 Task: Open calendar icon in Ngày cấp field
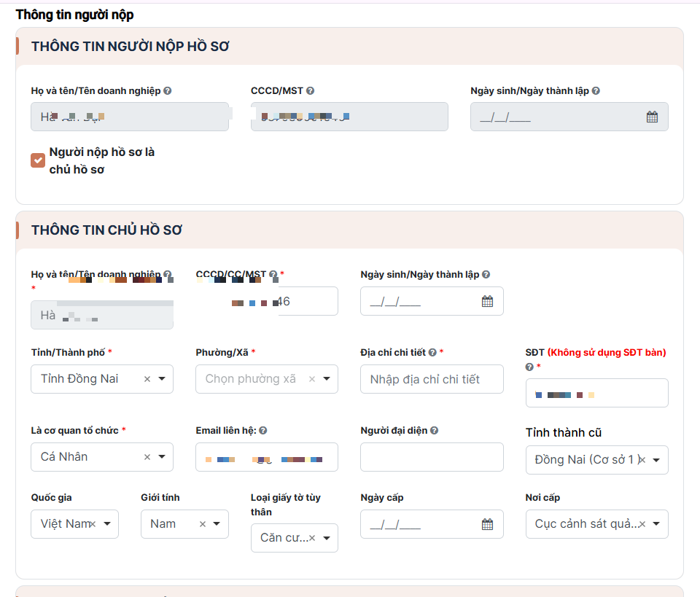point(487,524)
